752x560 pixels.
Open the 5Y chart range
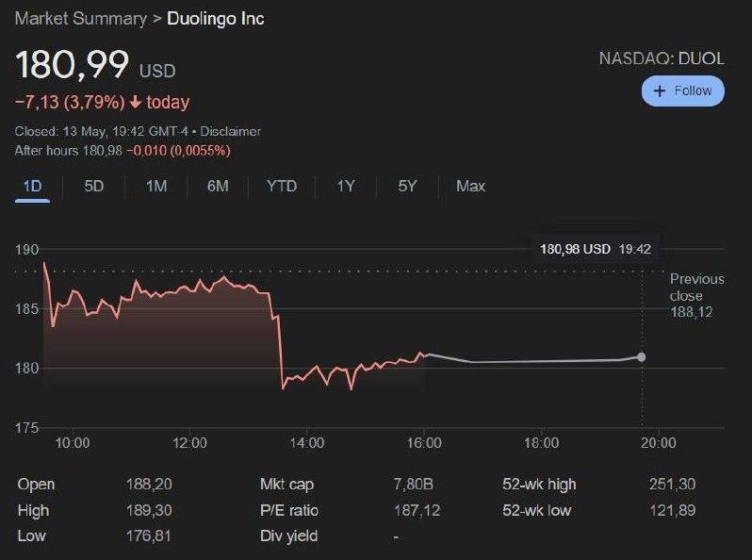[407, 186]
